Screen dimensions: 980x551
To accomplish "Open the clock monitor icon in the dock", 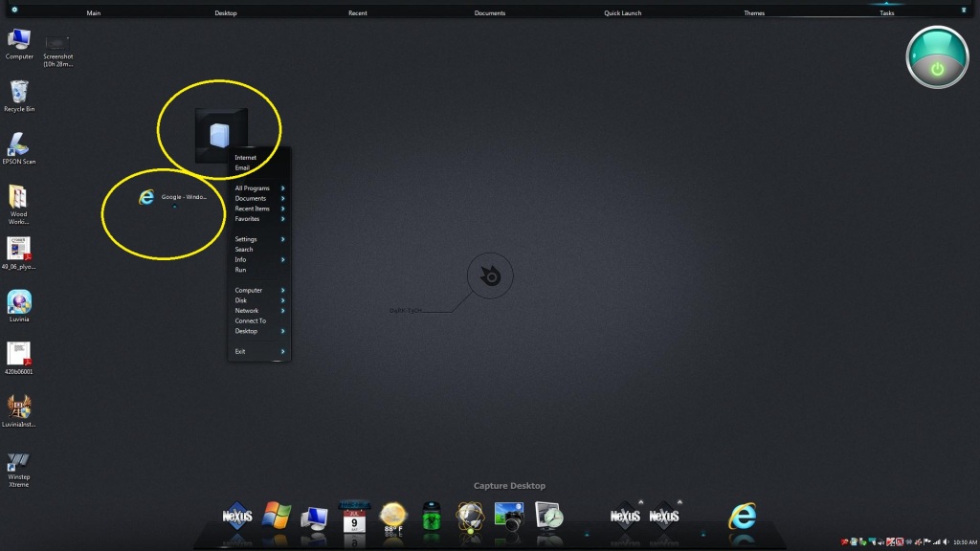I will click(x=549, y=517).
